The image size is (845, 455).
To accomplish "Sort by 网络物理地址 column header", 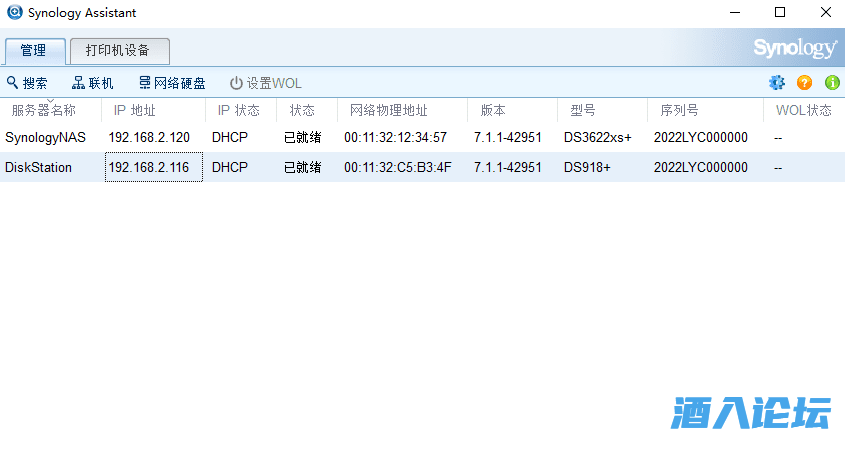I will click(x=402, y=111).
